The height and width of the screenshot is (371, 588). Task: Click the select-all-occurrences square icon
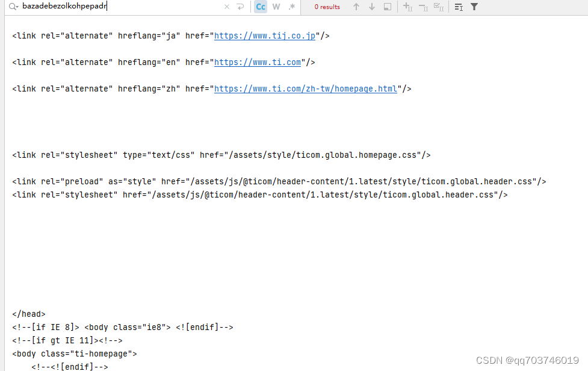387,7
